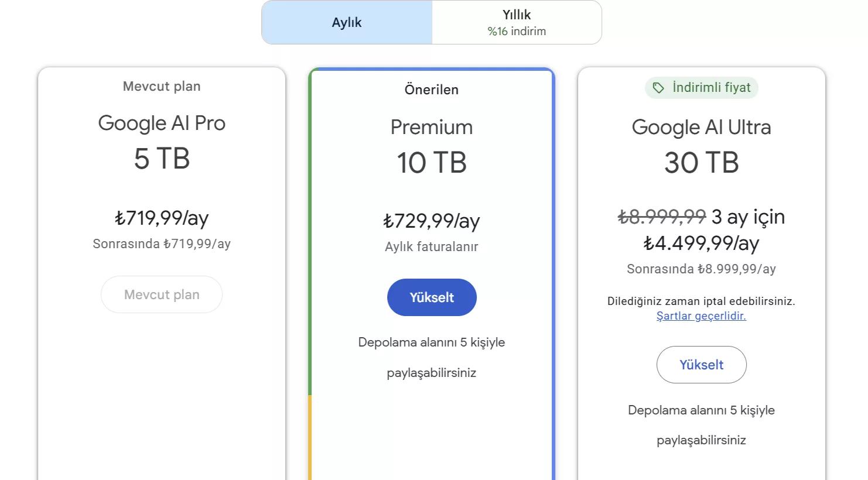This screenshot has width=868, height=480.
Task: Click the İndirimli fiyat badge
Action: point(701,87)
